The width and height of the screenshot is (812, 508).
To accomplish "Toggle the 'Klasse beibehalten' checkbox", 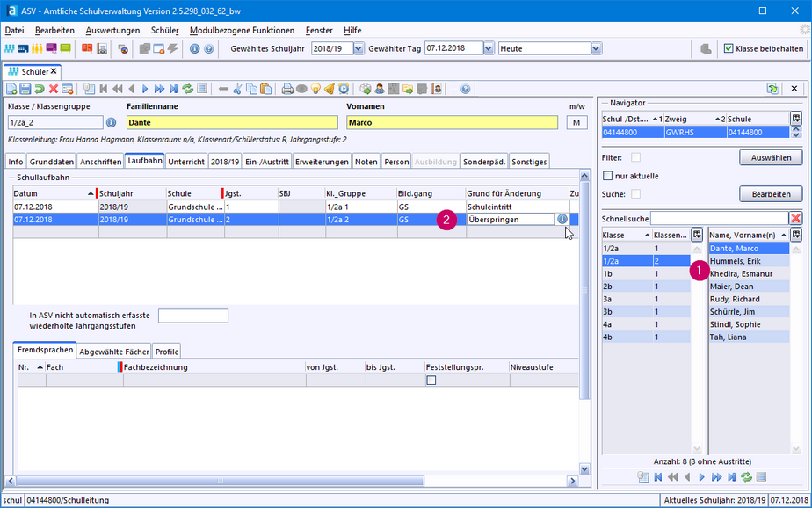I will point(729,48).
